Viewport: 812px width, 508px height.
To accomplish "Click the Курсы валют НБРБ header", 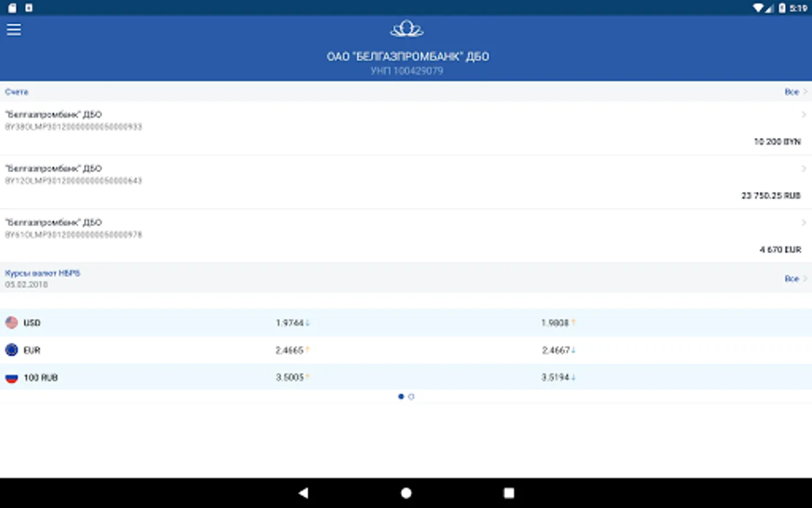I will tap(42, 273).
